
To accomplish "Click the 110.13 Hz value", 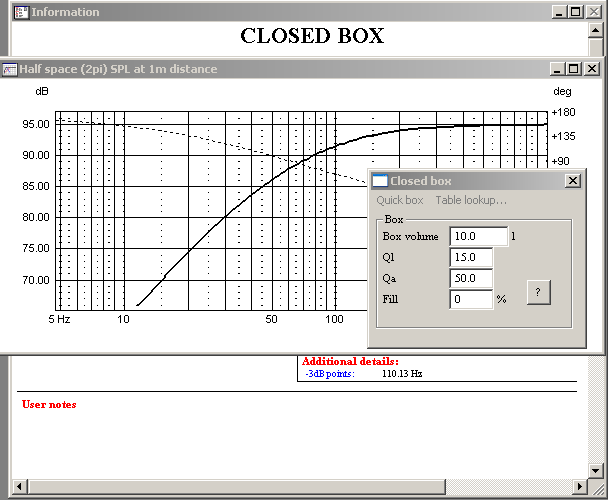I will (x=402, y=374).
